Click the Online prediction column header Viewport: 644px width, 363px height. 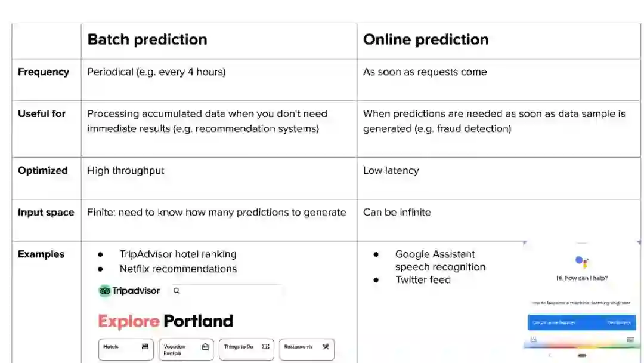coord(426,40)
